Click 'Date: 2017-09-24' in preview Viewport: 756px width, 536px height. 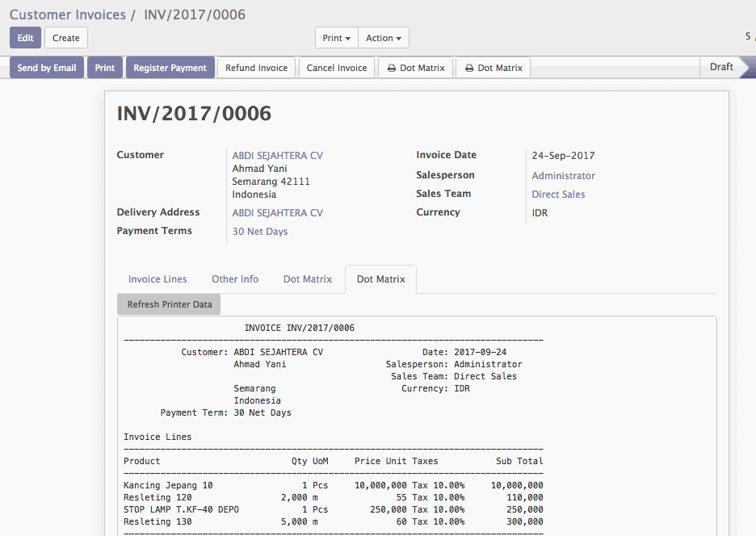(x=464, y=352)
